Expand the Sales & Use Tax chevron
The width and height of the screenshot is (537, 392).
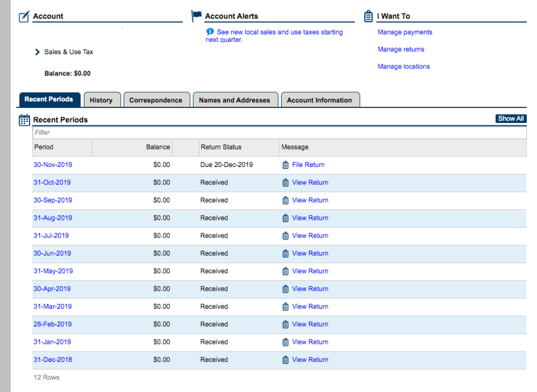(x=37, y=52)
